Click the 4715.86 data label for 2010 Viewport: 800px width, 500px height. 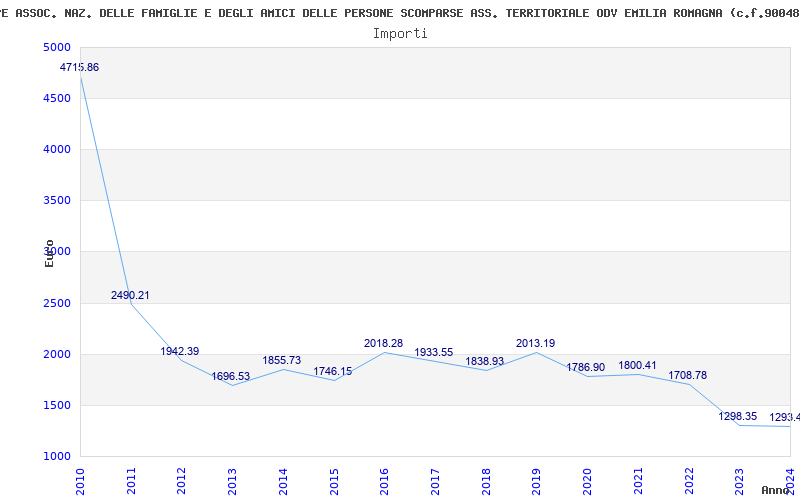coord(79,67)
